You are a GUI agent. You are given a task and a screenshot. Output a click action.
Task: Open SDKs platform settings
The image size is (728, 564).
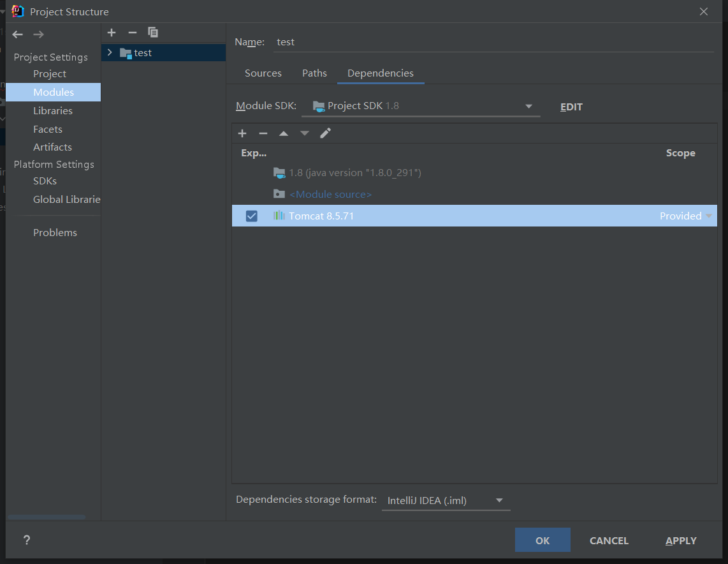coord(45,181)
